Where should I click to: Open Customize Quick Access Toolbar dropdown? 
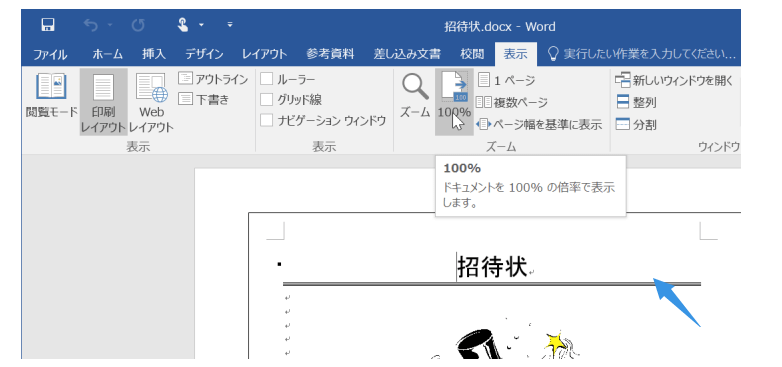[230, 24]
